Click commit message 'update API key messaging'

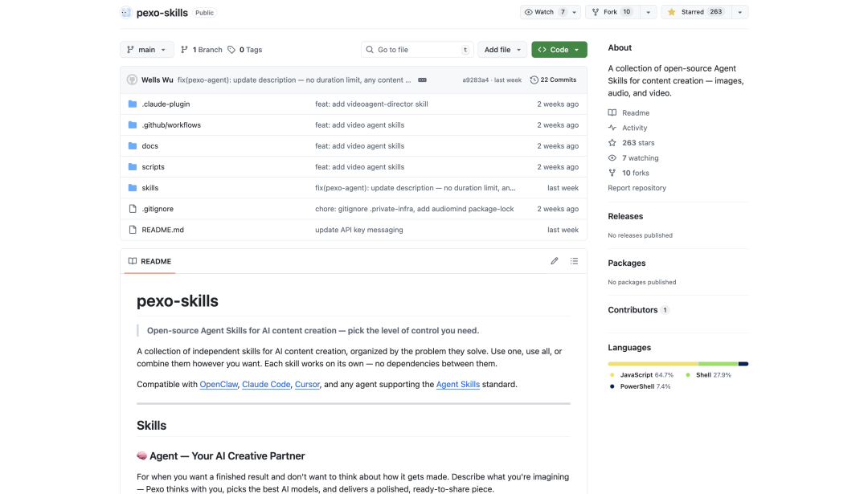pos(358,230)
